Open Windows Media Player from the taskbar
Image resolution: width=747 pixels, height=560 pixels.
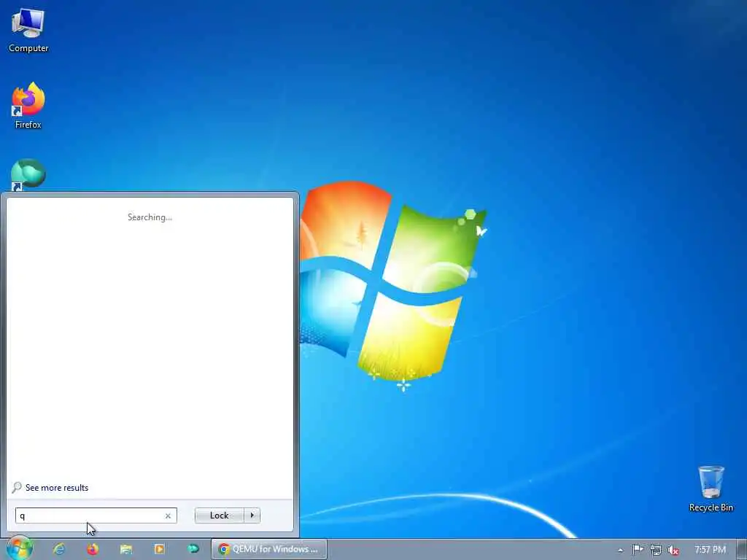pyautogui.click(x=160, y=549)
